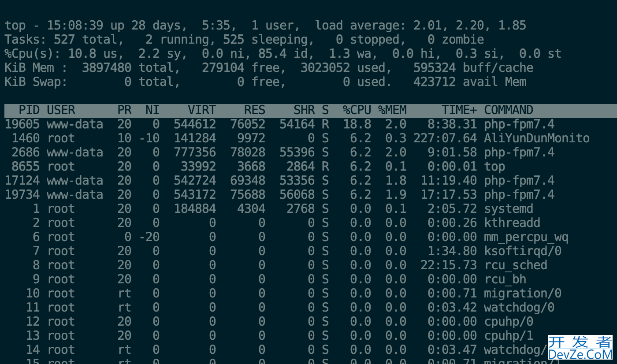Click the 3897480 total memory value
The height and width of the screenshot is (364, 617).
(x=107, y=68)
